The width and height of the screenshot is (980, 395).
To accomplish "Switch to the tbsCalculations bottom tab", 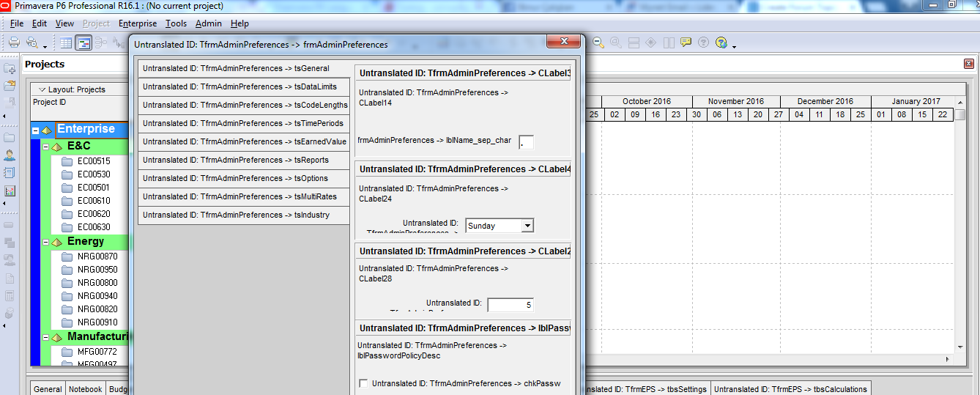I will coord(791,388).
